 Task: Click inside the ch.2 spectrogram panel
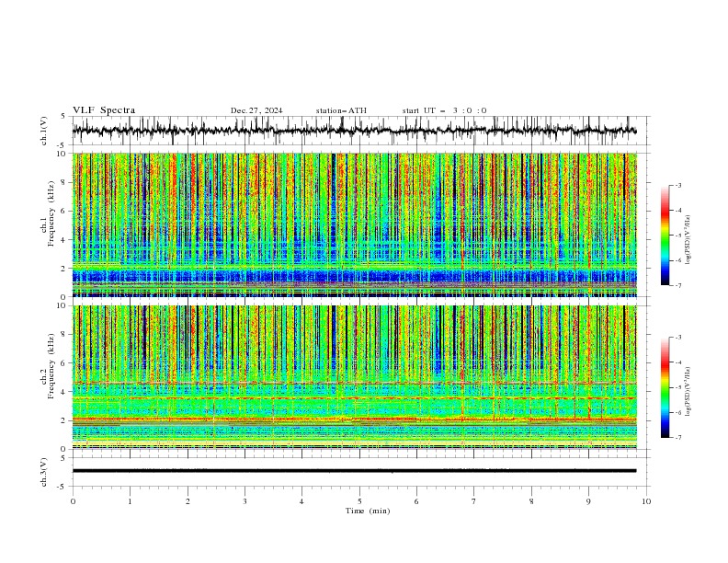tap(354, 377)
